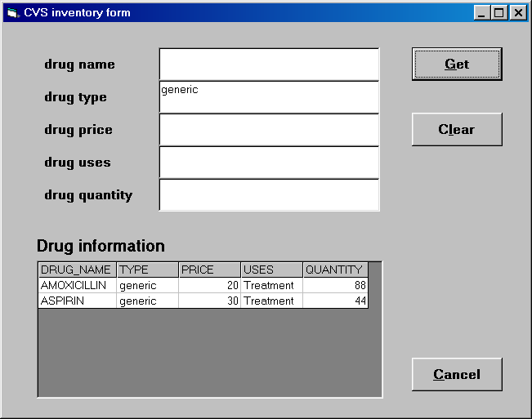The width and height of the screenshot is (532, 419).
Task: Select price cell showing 30
Action: 210,301
